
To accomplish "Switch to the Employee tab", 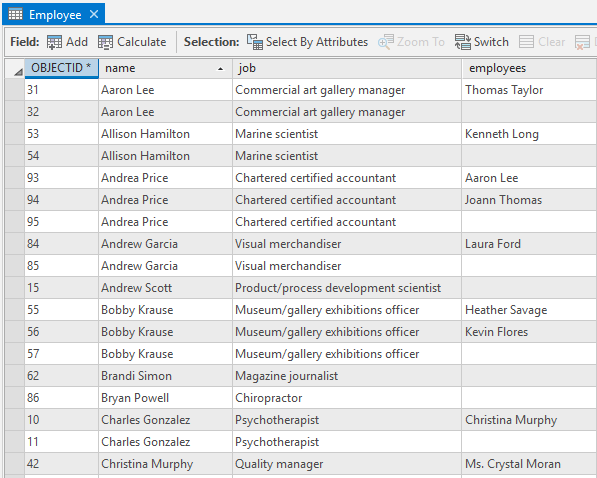I will click(53, 14).
